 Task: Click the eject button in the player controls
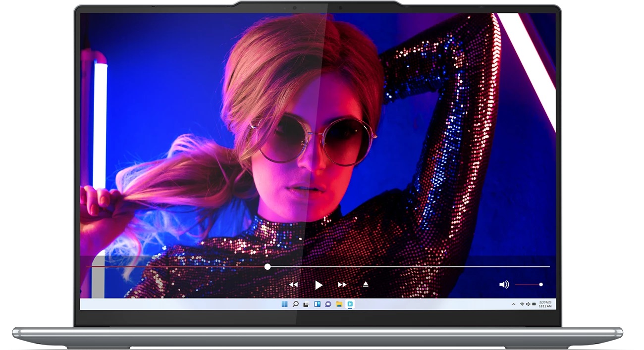click(x=366, y=284)
